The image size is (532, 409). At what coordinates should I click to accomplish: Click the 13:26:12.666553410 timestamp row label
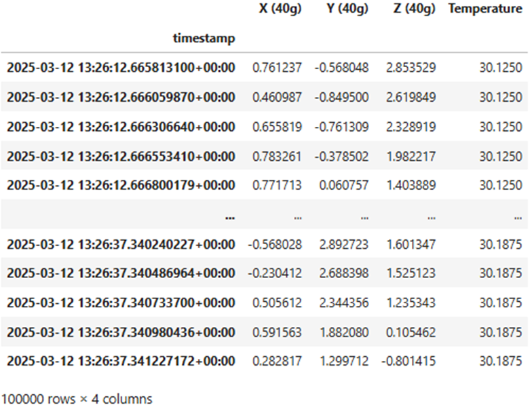point(121,157)
